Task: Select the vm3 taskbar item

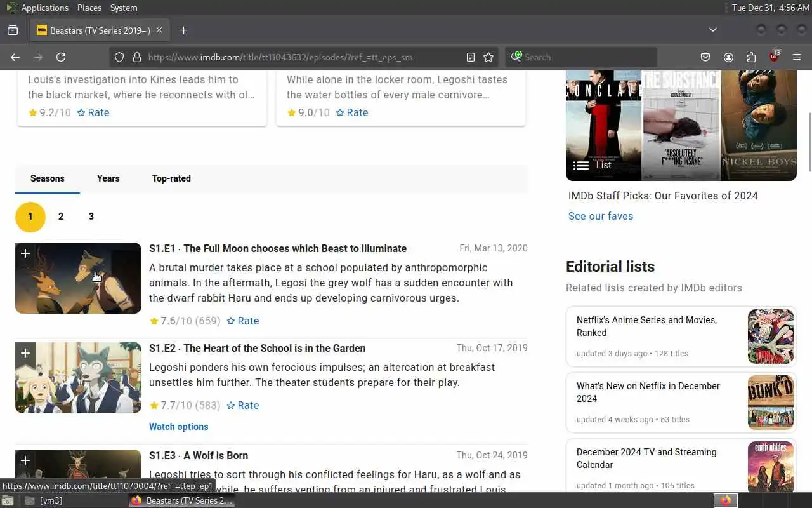Action: pos(44,500)
